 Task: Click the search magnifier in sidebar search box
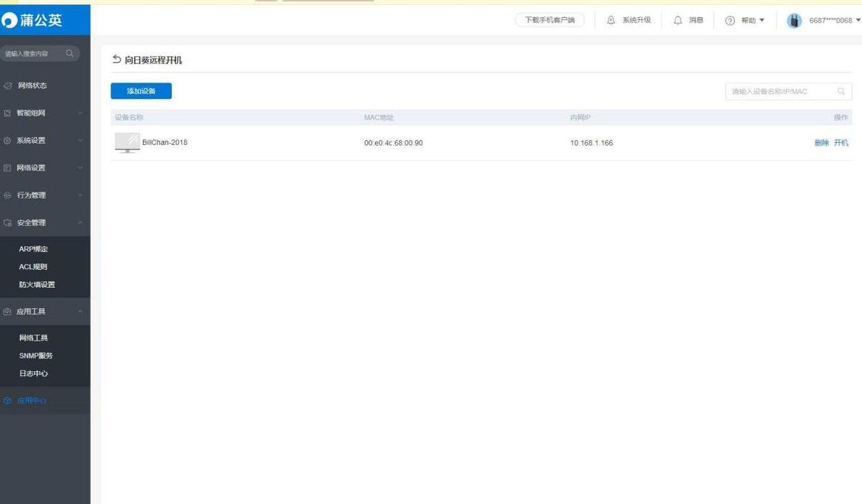(70, 54)
